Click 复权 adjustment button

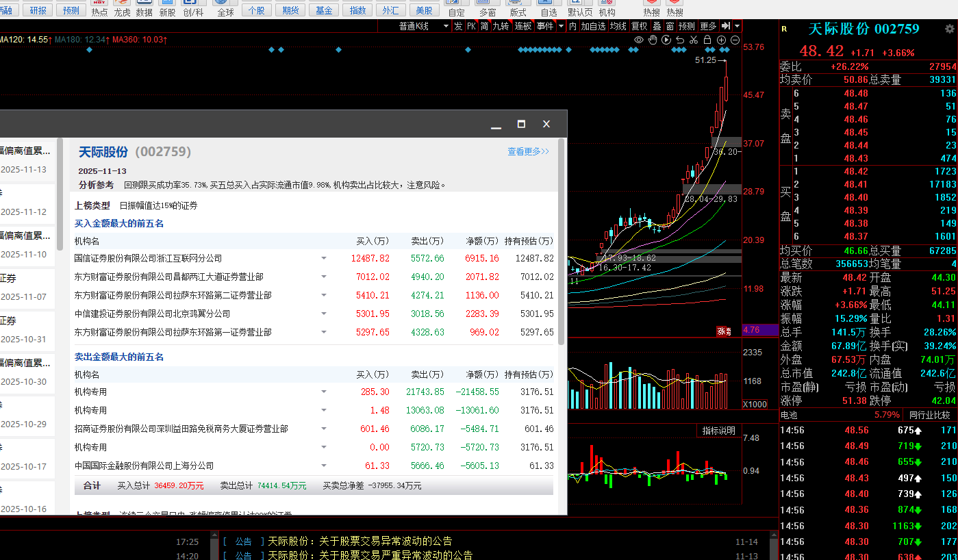(640, 26)
